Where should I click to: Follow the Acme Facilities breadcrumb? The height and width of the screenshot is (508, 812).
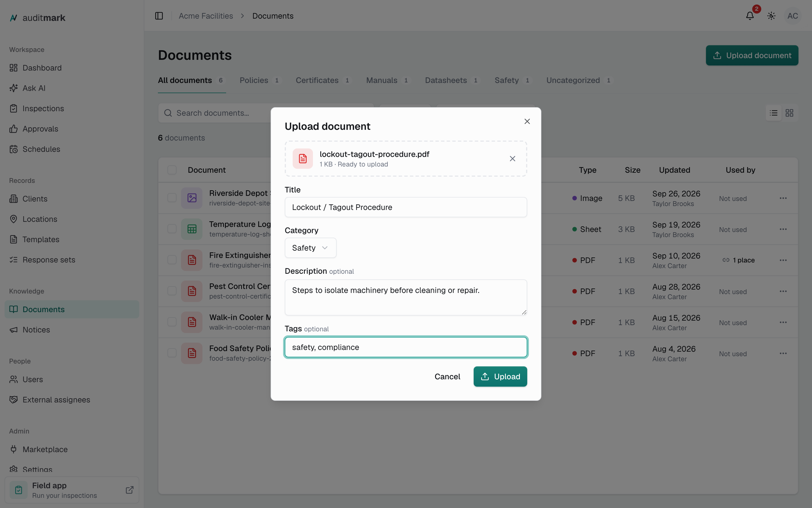tap(206, 16)
